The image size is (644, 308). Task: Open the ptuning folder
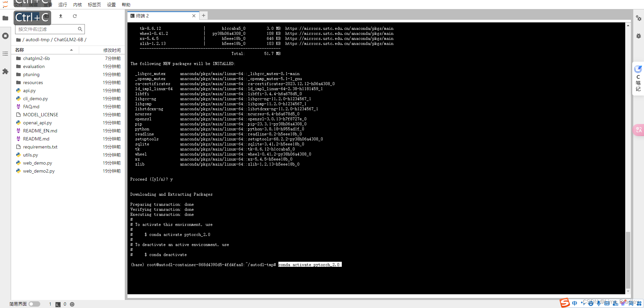[x=68, y=74]
